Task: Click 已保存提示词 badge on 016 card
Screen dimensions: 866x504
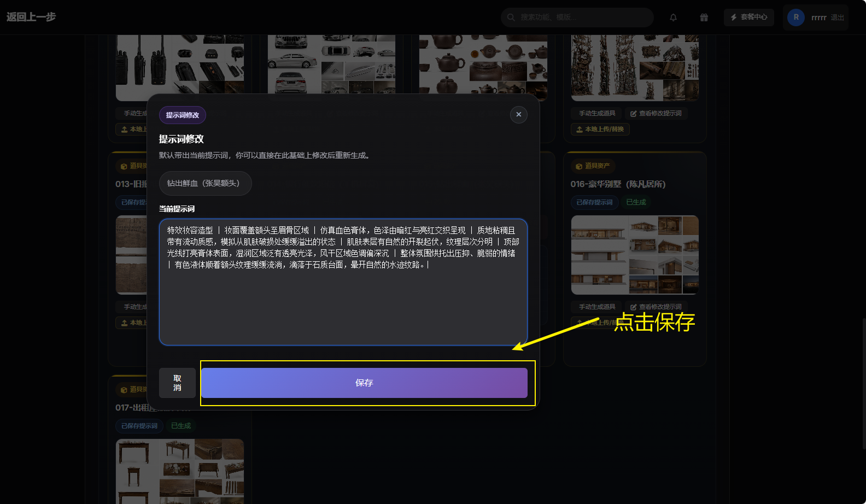Action: point(594,202)
